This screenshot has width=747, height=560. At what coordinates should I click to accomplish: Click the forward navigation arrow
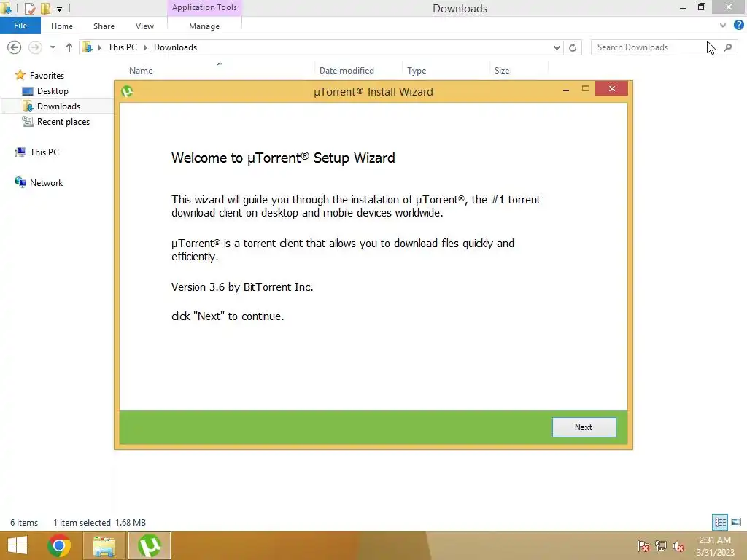[x=35, y=47]
